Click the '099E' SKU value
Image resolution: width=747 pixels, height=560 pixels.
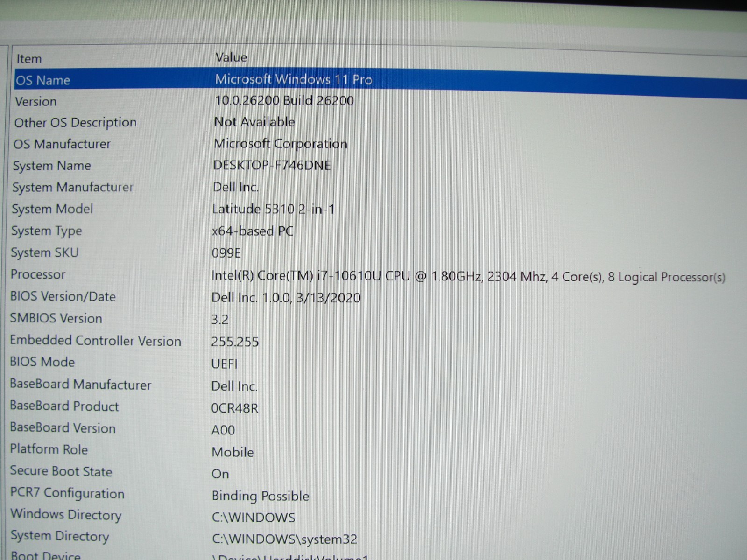click(226, 253)
